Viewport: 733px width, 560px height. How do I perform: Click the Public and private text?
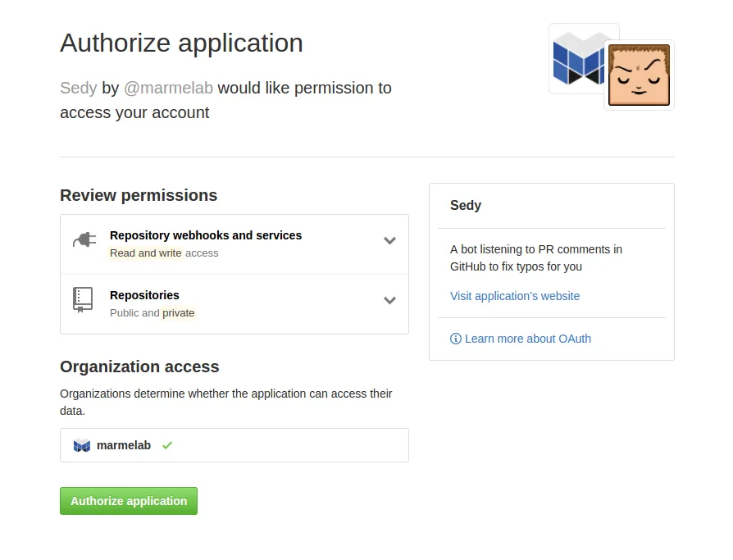click(152, 312)
